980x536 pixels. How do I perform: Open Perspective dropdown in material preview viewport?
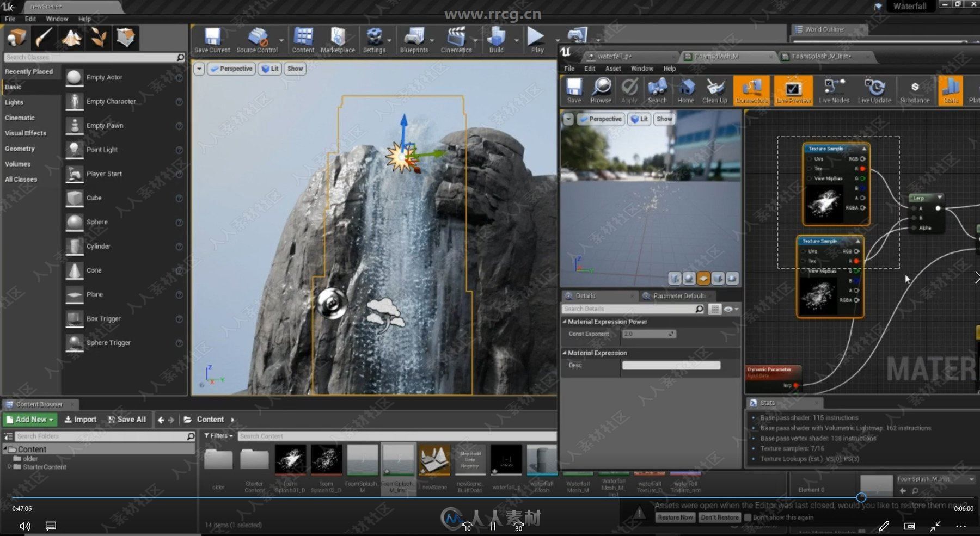tap(601, 119)
